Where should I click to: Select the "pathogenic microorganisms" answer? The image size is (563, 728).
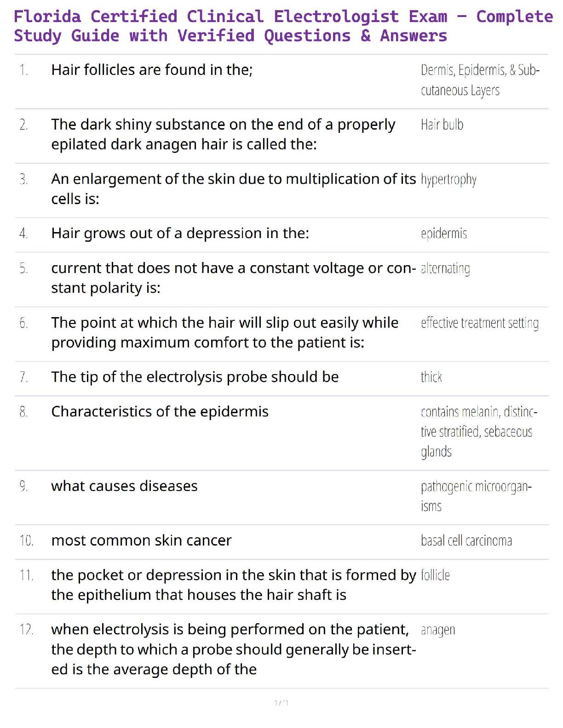click(476, 496)
